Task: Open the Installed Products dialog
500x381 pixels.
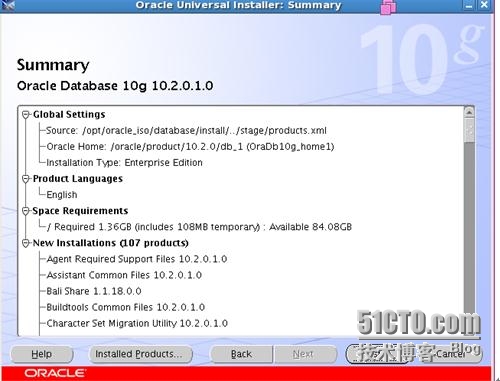Action: (x=141, y=354)
